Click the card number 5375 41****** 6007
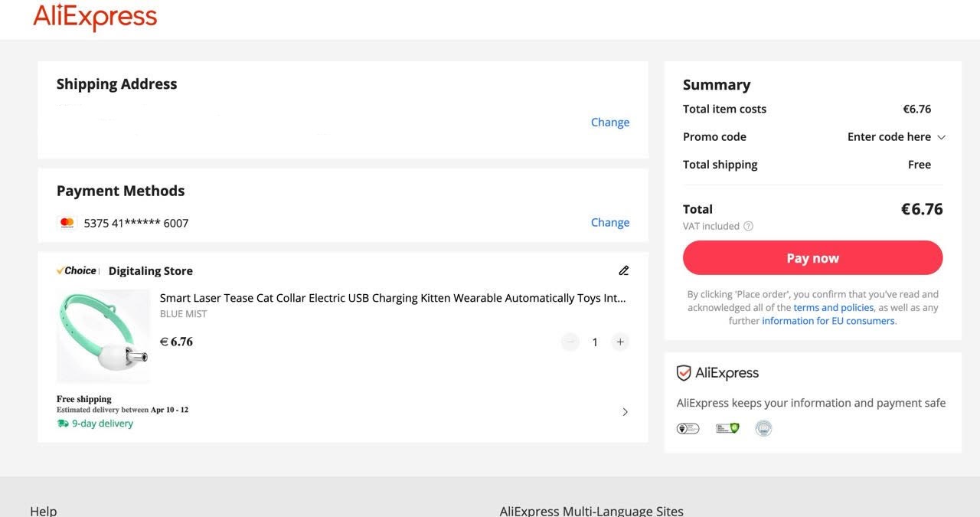 (x=136, y=224)
